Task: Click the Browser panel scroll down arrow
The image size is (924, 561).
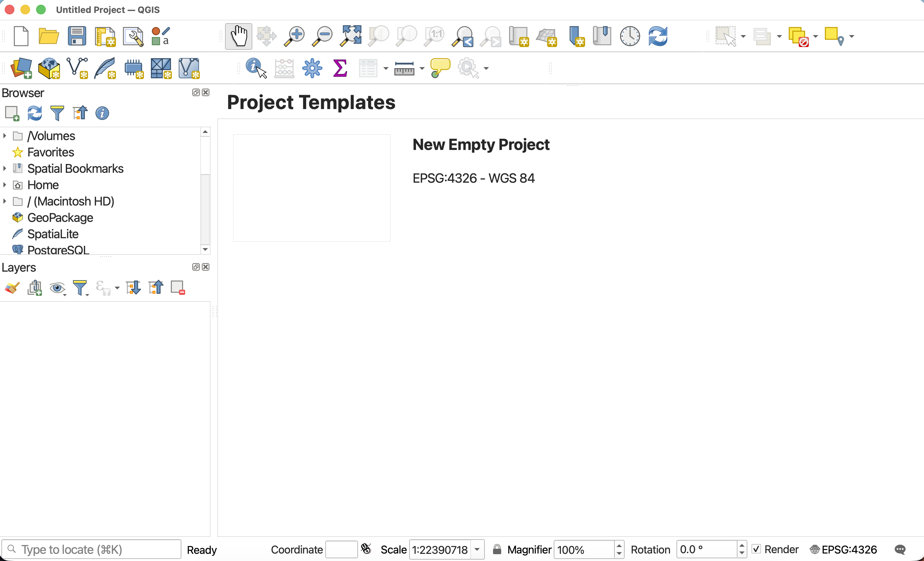Action: [x=205, y=249]
